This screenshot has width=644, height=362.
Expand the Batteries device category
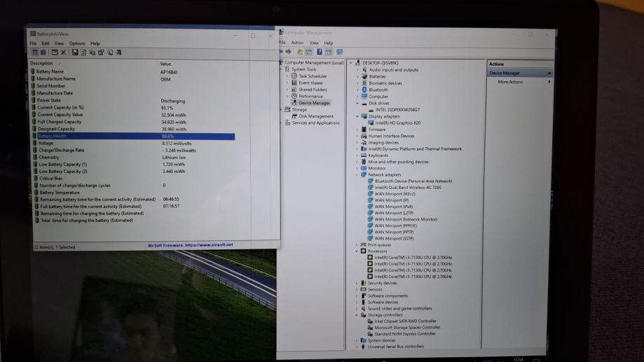pyautogui.click(x=357, y=77)
